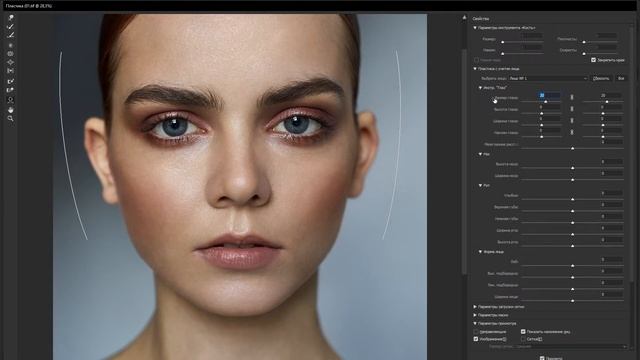Select the Thaw Mask tool

pos(11,90)
